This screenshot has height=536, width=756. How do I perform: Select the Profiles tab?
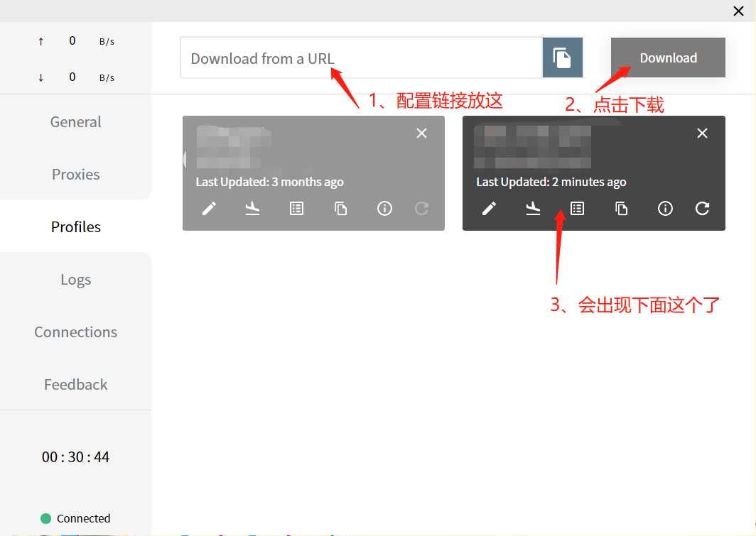[76, 227]
